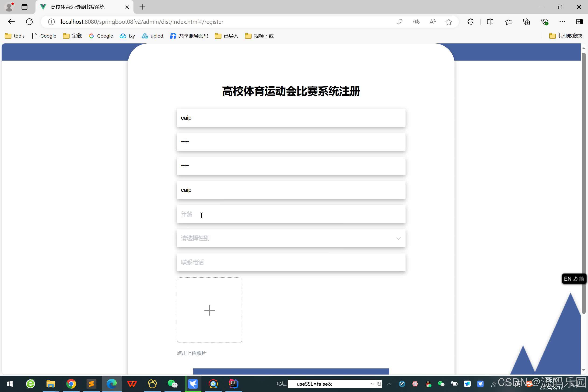Viewport: 588px width, 392px height.
Task: Open the 视频下载 bookmarks folder
Action: coord(259,36)
